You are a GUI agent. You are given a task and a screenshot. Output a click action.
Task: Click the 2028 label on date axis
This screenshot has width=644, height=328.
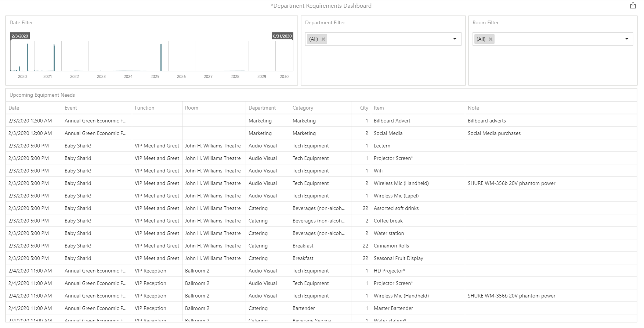[x=235, y=76]
